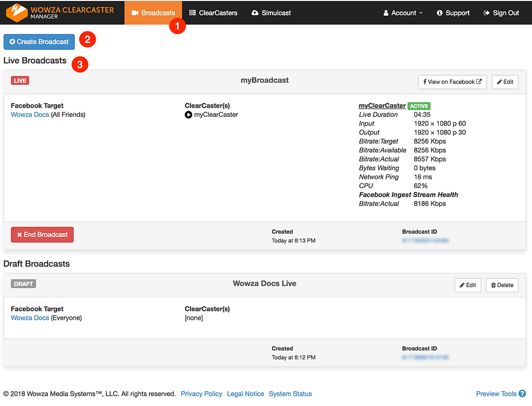Viewport: 532px width, 406px height.
Task: Click the cloud icon in Simulcast tab
Action: coord(255,13)
